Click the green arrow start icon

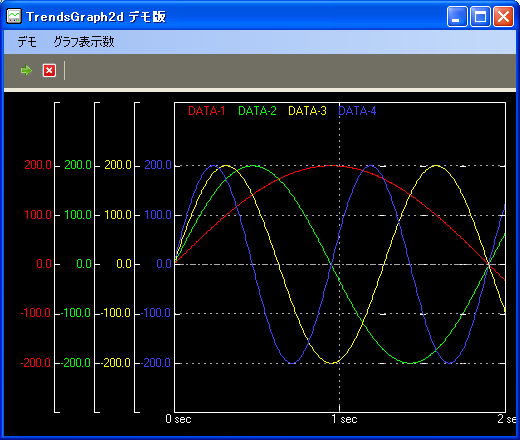[x=26, y=70]
